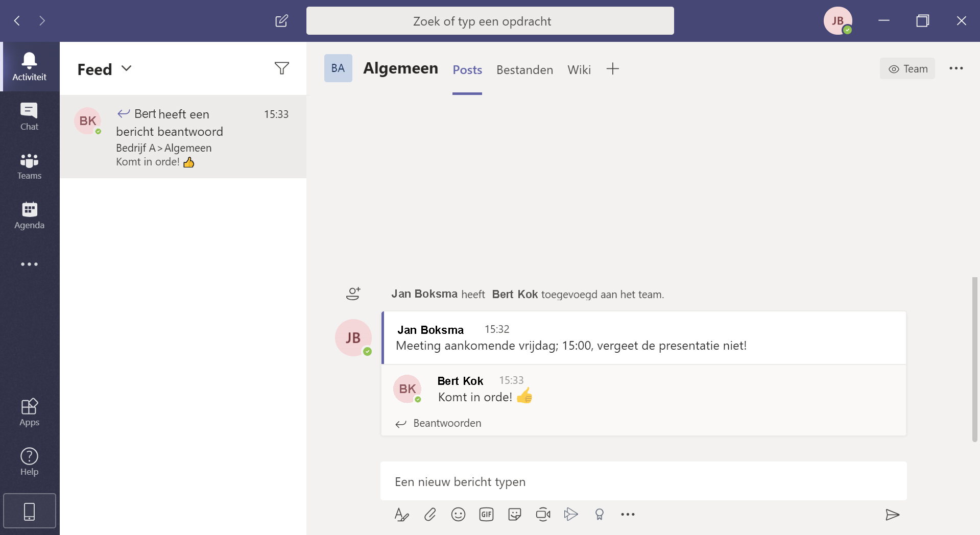The image size is (980, 535).
Task: Navigate back with the left arrow
Action: [x=17, y=20]
